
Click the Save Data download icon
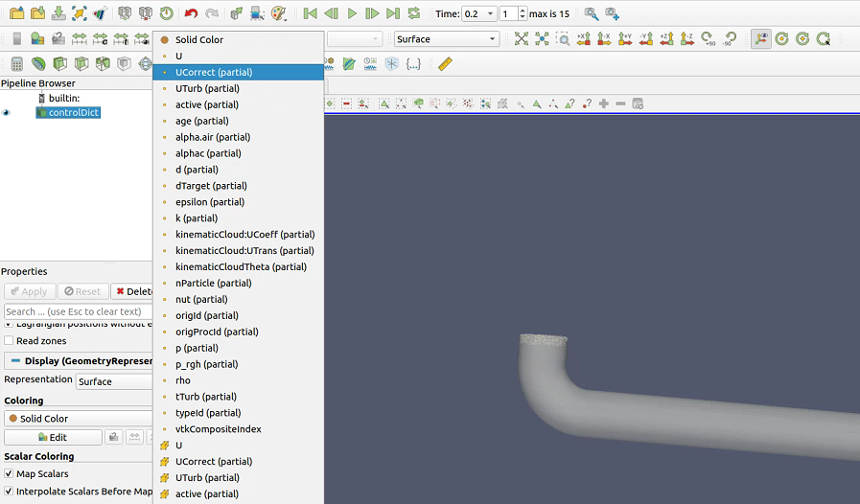pos(58,13)
